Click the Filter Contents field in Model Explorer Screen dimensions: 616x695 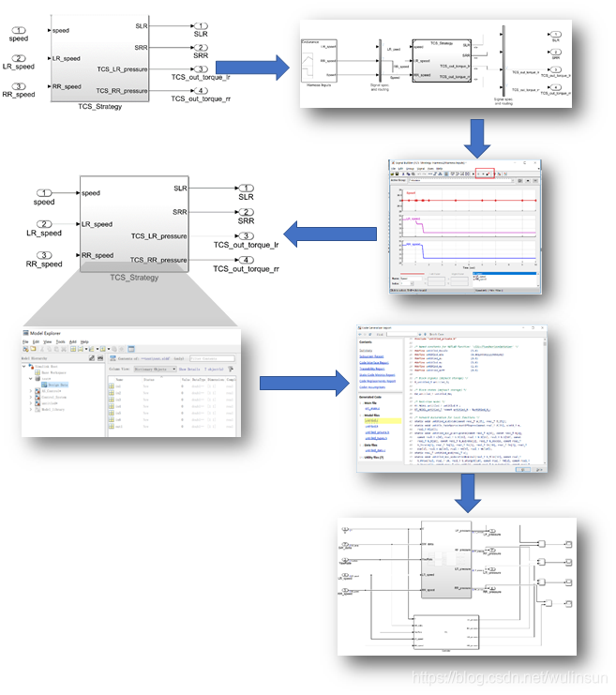coord(213,358)
